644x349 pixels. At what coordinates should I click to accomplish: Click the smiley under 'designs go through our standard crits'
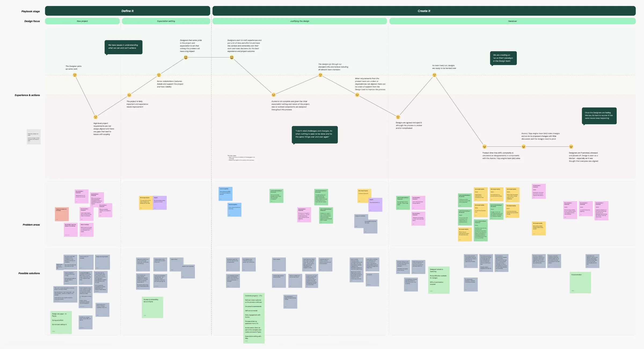coord(320,75)
